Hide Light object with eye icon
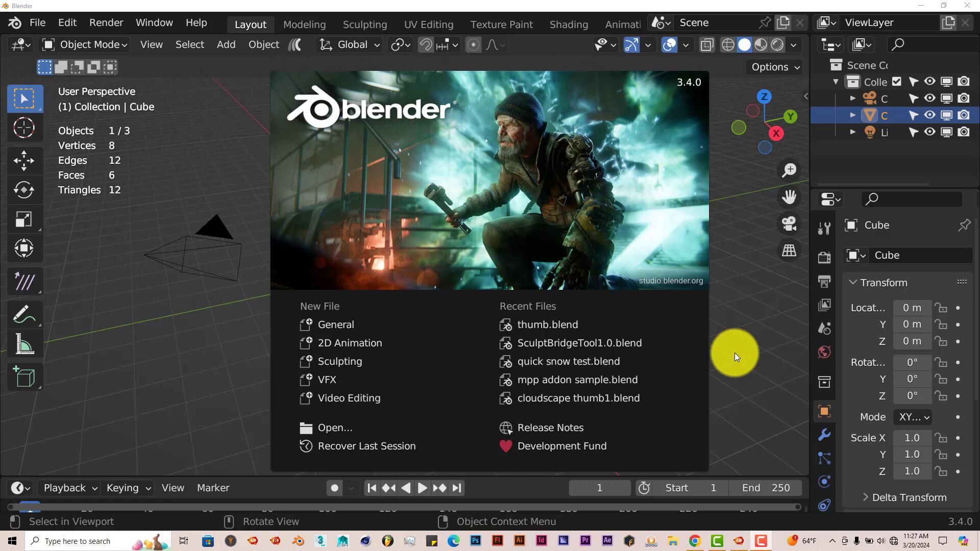This screenshot has width=980, height=551. [x=929, y=132]
